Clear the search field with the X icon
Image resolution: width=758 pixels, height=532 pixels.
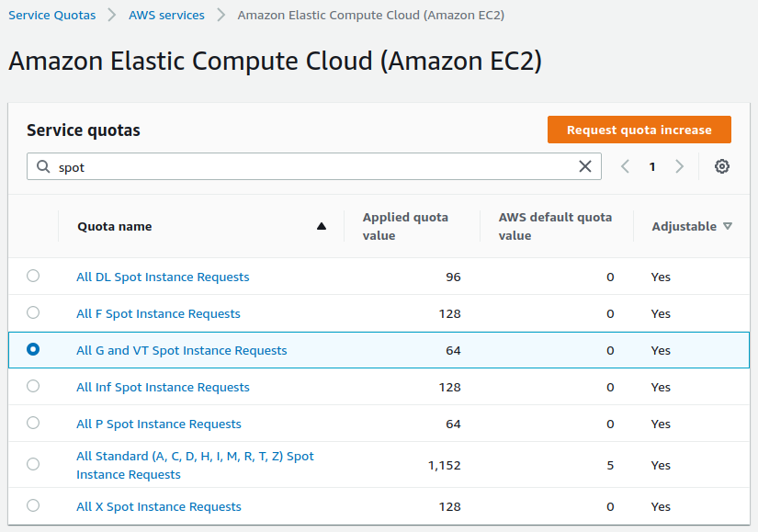coord(585,166)
